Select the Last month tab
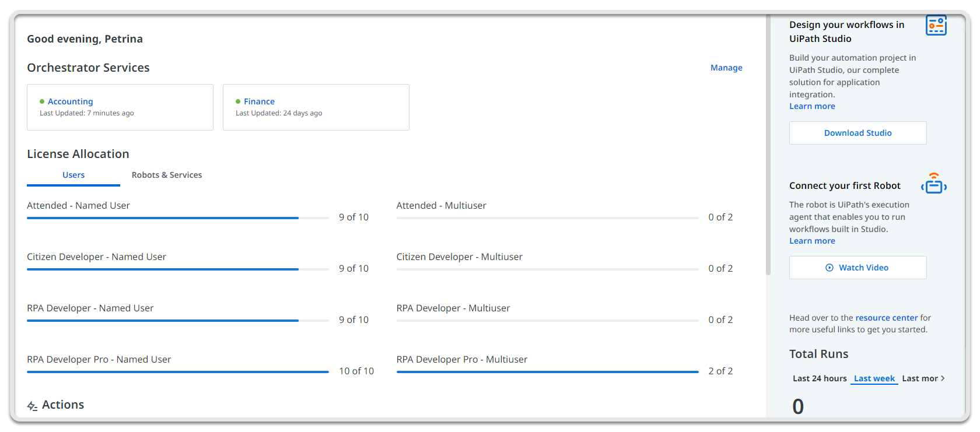 [x=920, y=378]
